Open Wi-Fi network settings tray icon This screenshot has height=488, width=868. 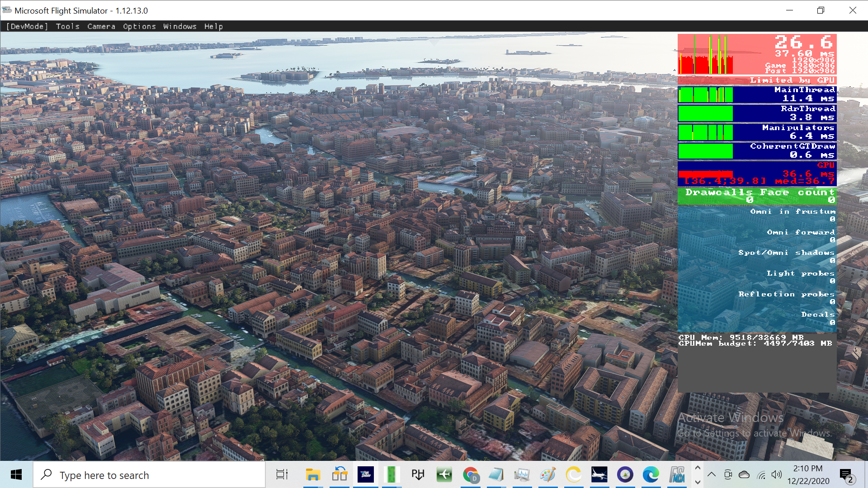(x=761, y=475)
